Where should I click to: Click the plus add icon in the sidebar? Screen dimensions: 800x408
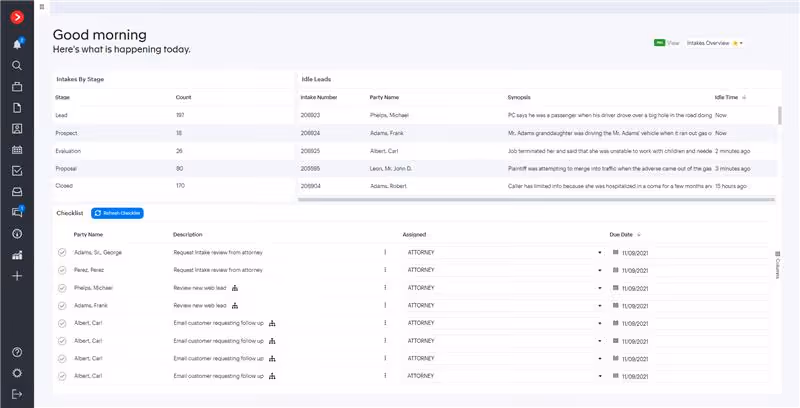point(17,276)
